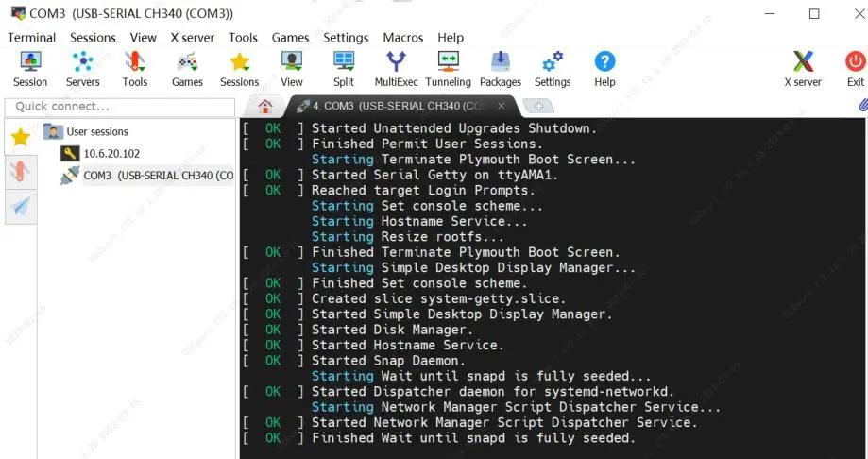Open the Session toolbar icon

[x=30, y=61]
